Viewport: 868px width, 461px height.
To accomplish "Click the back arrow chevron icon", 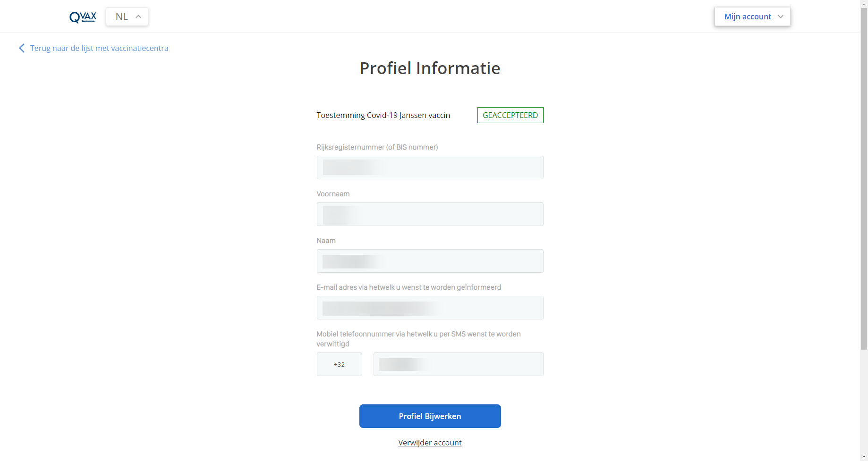I will coord(22,48).
